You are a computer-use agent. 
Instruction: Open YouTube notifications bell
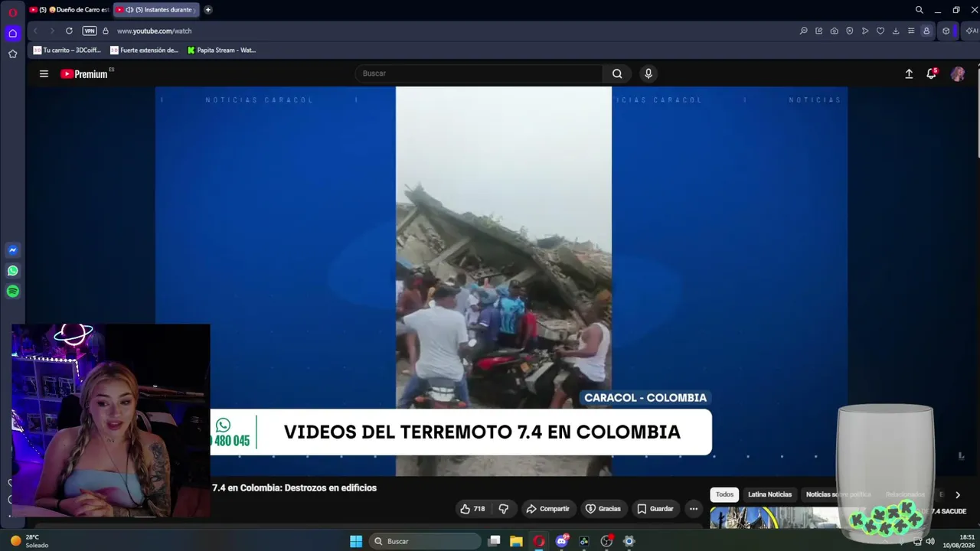click(931, 74)
